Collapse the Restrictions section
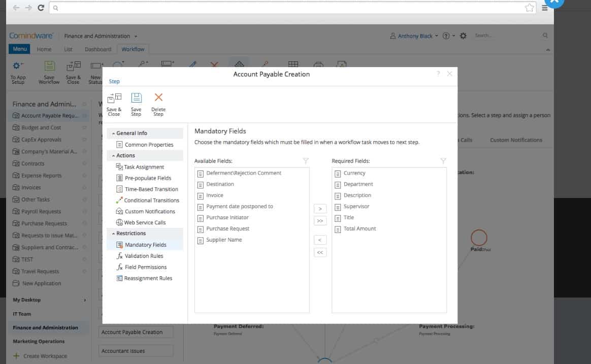Screen dimensions: 591x364 click(113, 234)
